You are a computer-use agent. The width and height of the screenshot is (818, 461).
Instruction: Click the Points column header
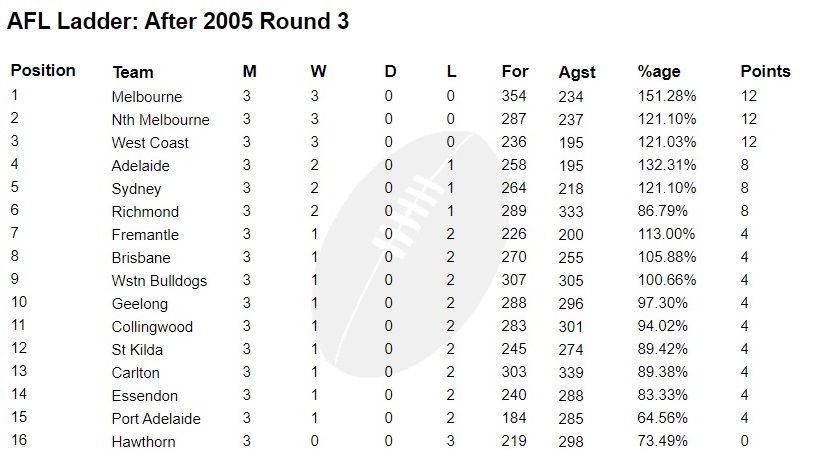765,72
